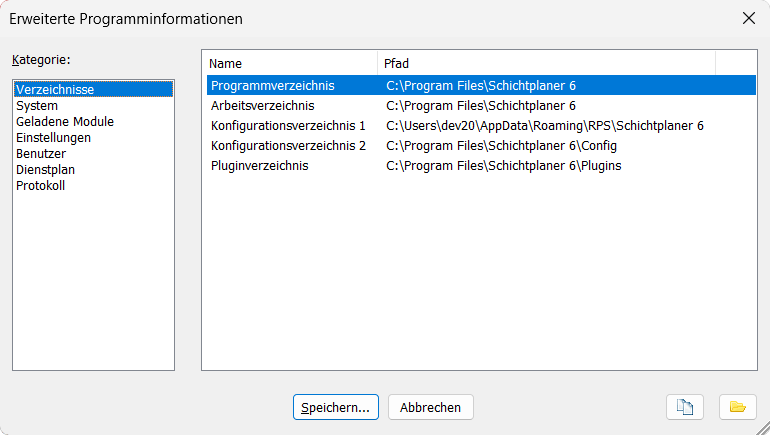
Task: Open the Protokoll category
Action: [x=93, y=186]
